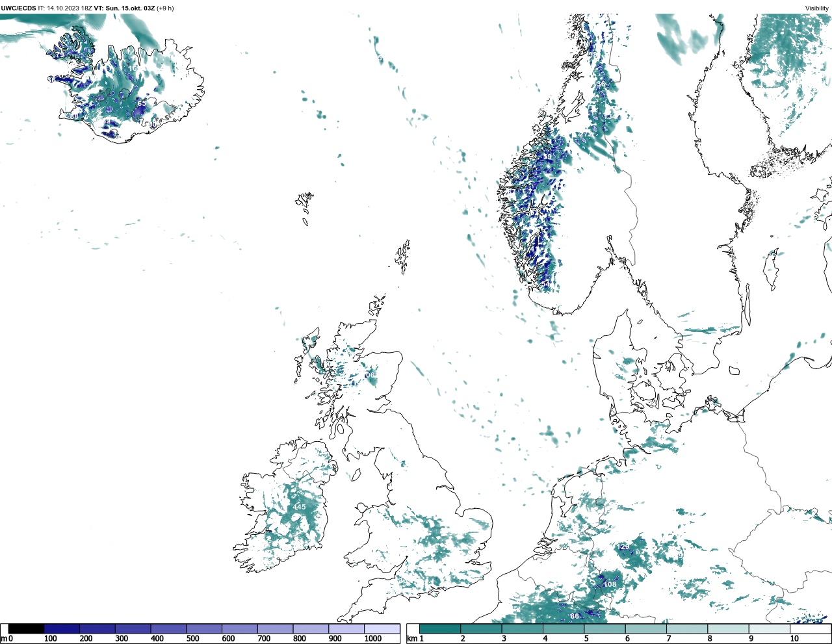
Task: Select the 4–5 km legend swatch
Action: 564,628
